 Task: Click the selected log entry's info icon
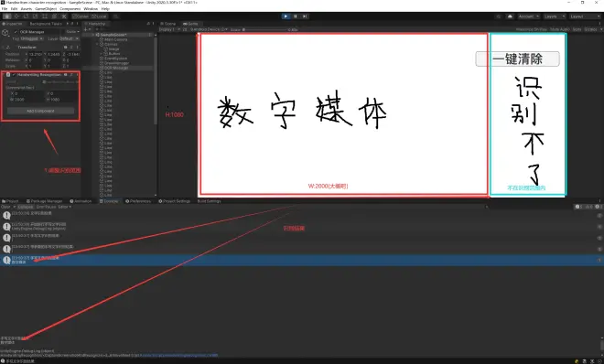pyautogui.click(x=6, y=260)
